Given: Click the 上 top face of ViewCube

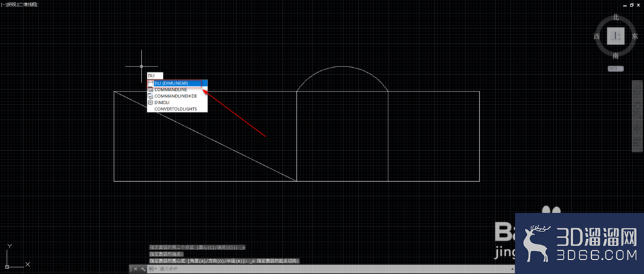Looking at the screenshot, I should tap(616, 36).
